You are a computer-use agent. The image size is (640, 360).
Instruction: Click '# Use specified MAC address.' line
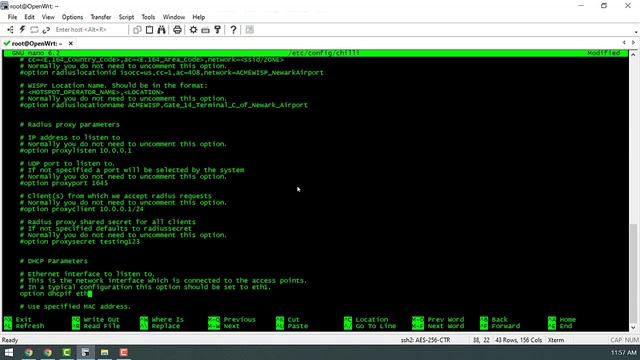tap(75, 307)
